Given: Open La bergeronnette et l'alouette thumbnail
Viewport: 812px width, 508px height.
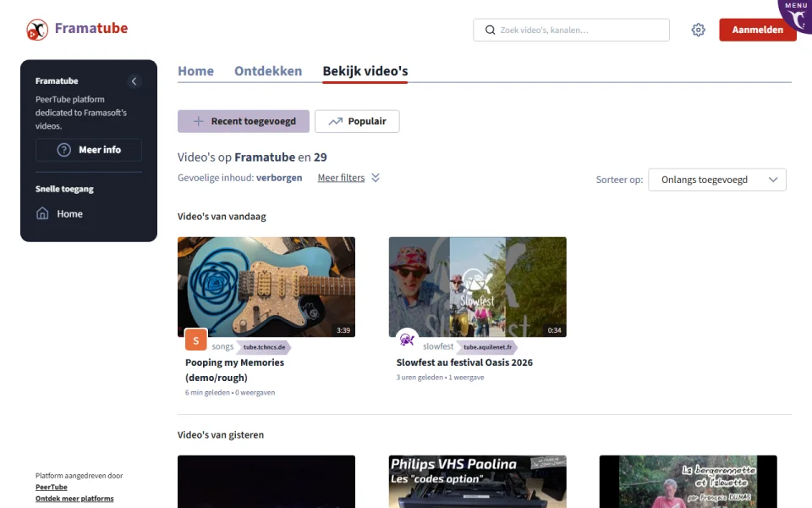Looking at the screenshot, I should coord(689,482).
